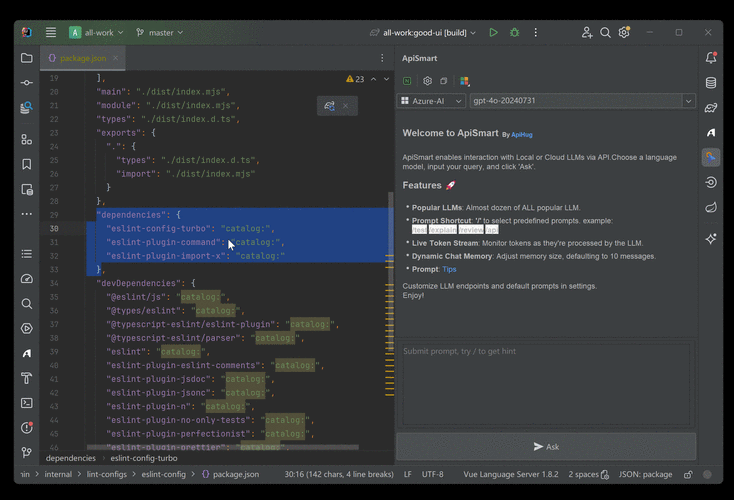Open Notifications bell in right sidebar
The height and width of the screenshot is (500, 734).
pyautogui.click(x=710, y=58)
